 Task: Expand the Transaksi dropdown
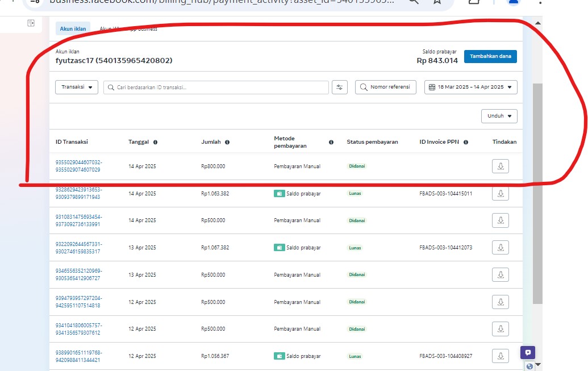tap(77, 87)
